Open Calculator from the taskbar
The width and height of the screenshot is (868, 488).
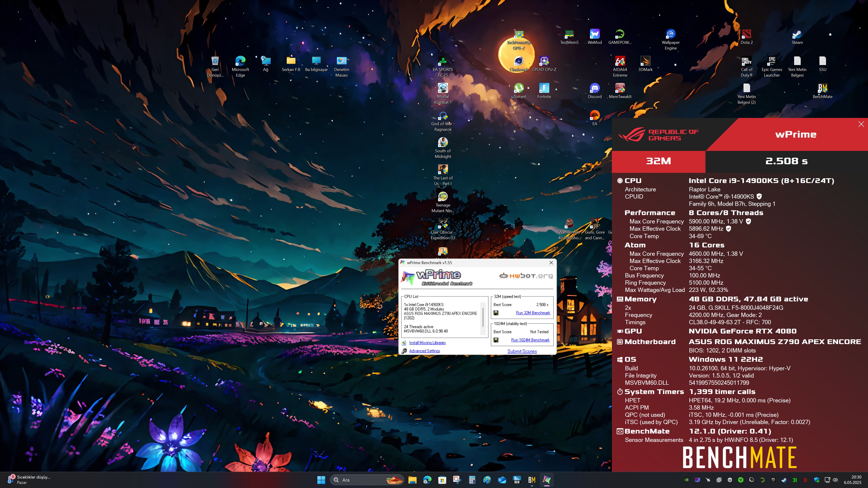point(472,480)
